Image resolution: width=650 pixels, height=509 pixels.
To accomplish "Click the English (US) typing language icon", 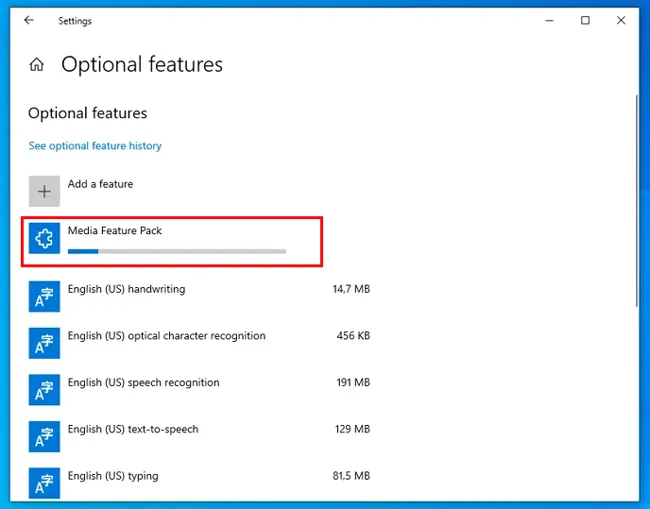I will [44, 483].
